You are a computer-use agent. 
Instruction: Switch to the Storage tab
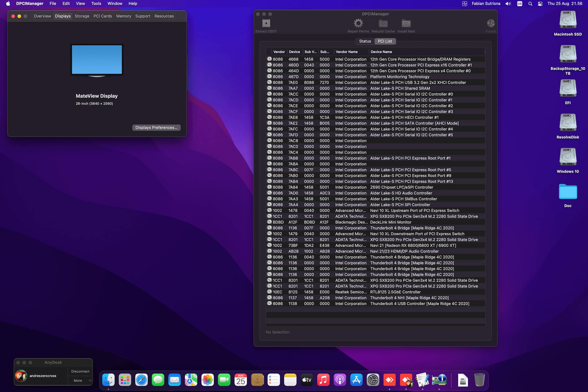point(82,16)
